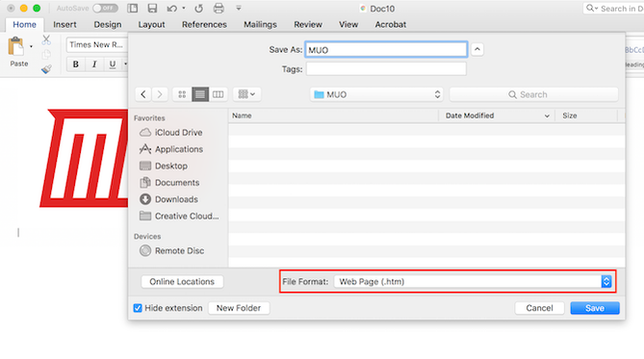
Task: Open the Customize Quick Access Toolbar dropdown
Action: tap(238, 9)
